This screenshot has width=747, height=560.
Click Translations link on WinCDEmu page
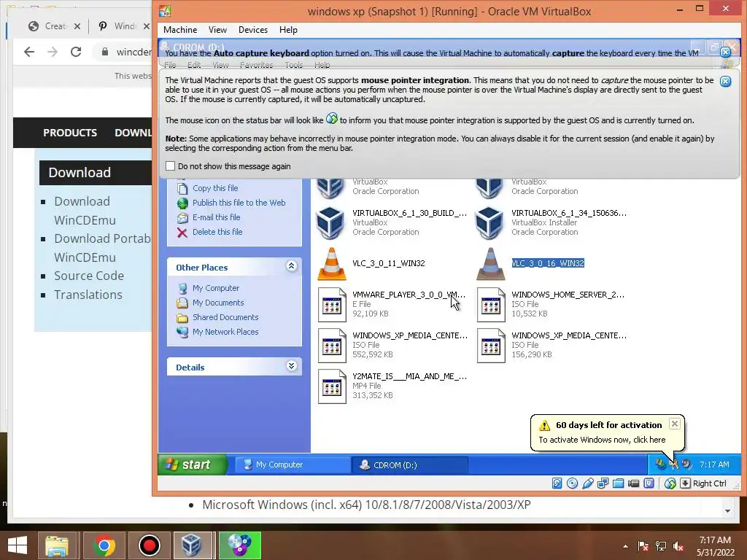tap(88, 295)
